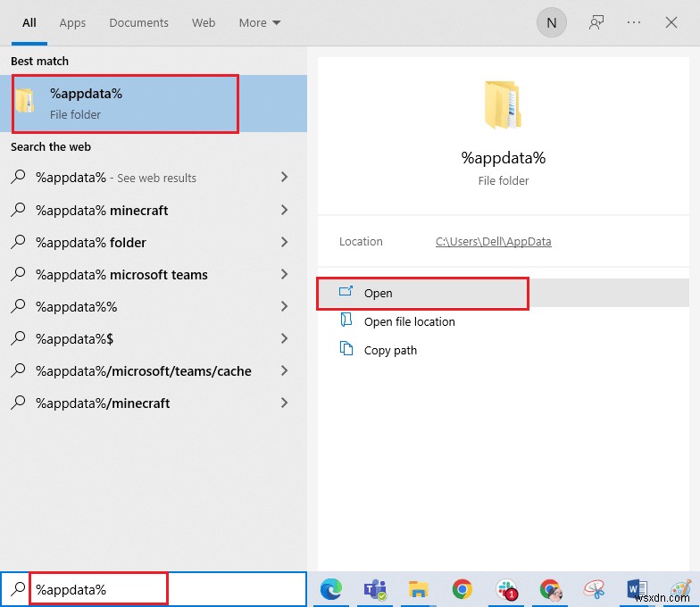Click the Open action icon
Screen dimensions: 700x607
coord(346,292)
